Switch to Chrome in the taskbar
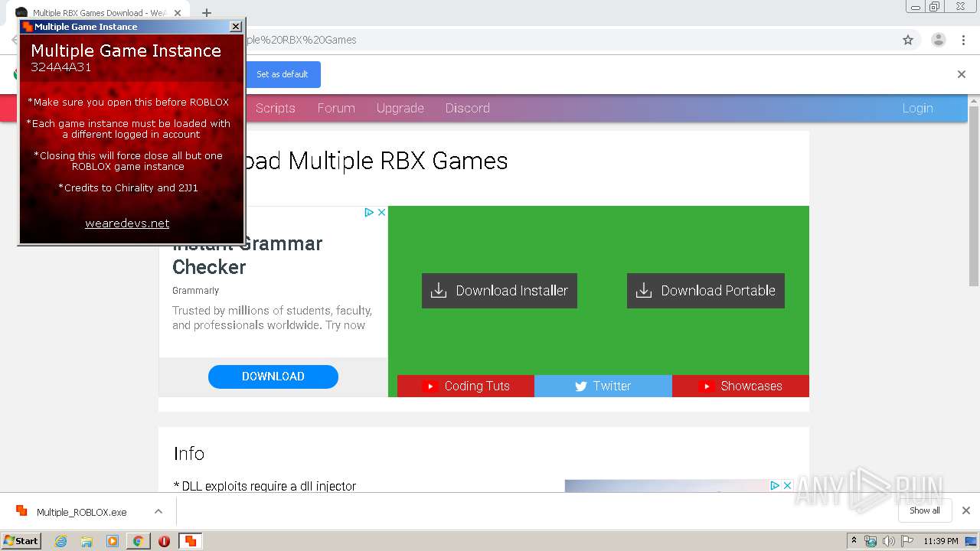 click(138, 541)
